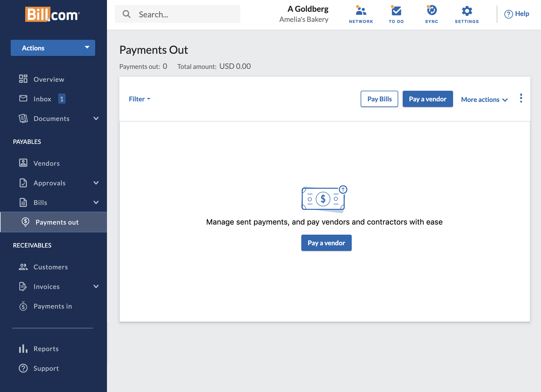Click the Total amount USD 0.00 value
Screen dimensions: 541x392
235,66
